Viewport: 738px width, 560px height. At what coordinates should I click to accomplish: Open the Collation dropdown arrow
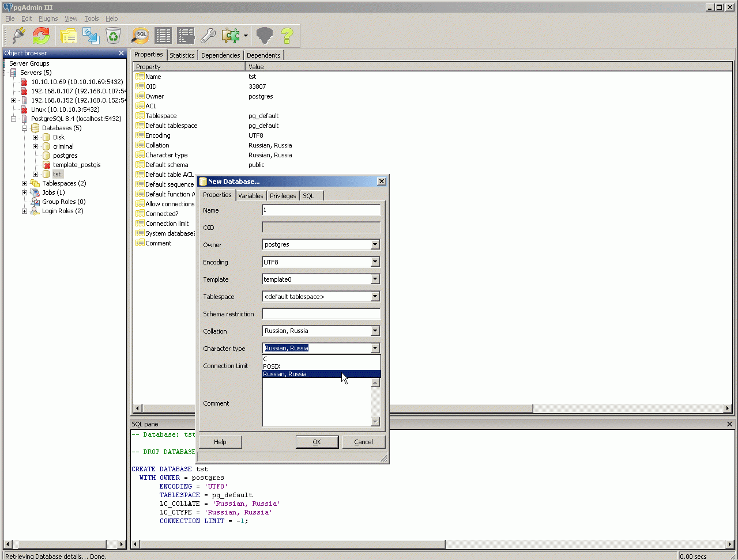pos(375,331)
